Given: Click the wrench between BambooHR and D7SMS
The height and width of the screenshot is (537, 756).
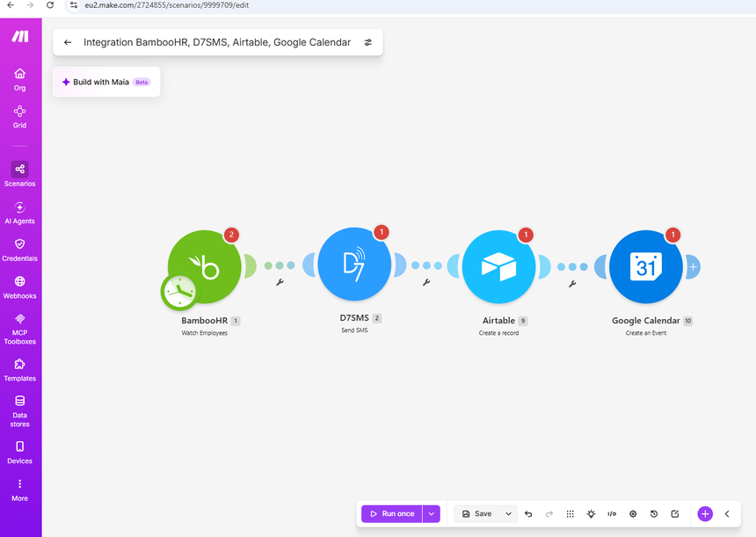Looking at the screenshot, I should coord(280,282).
